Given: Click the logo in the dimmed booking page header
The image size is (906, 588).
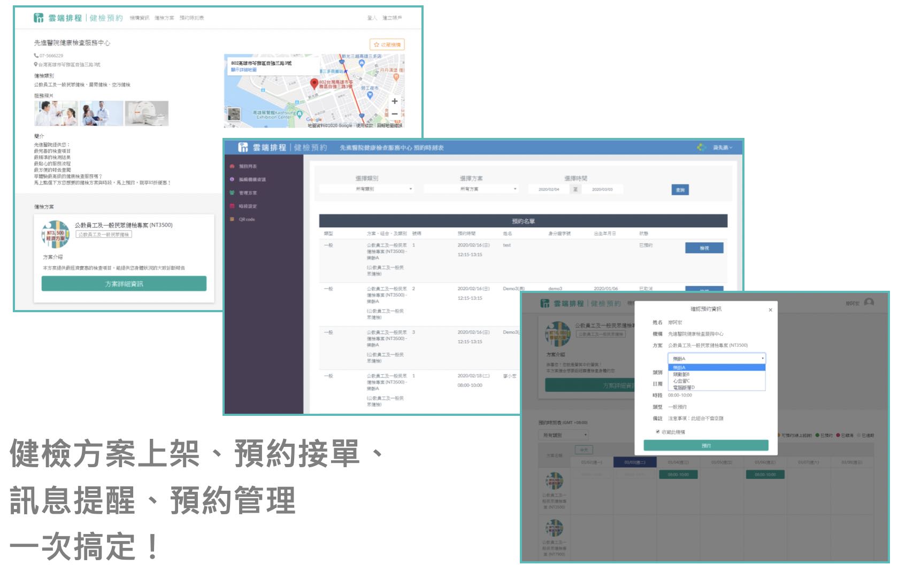Looking at the screenshot, I should (545, 304).
